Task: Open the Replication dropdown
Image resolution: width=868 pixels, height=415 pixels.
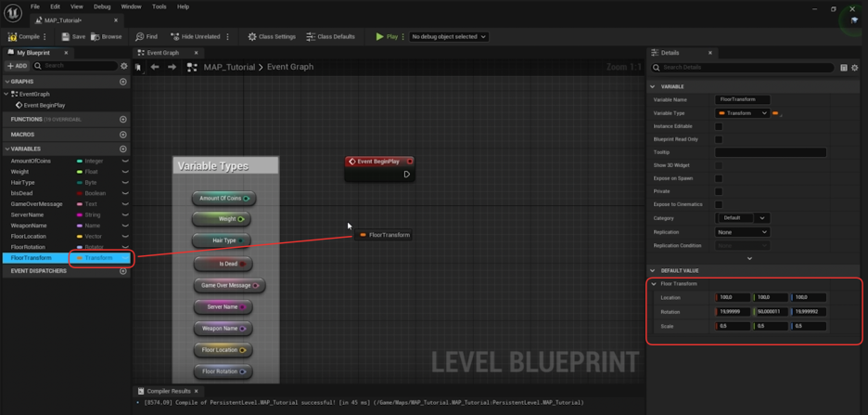Action: click(x=742, y=232)
